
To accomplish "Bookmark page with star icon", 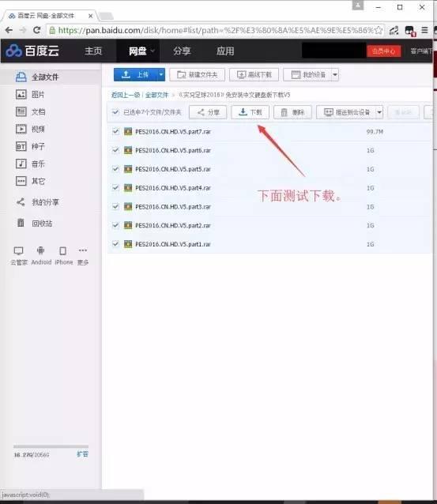I will click(379, 30).
